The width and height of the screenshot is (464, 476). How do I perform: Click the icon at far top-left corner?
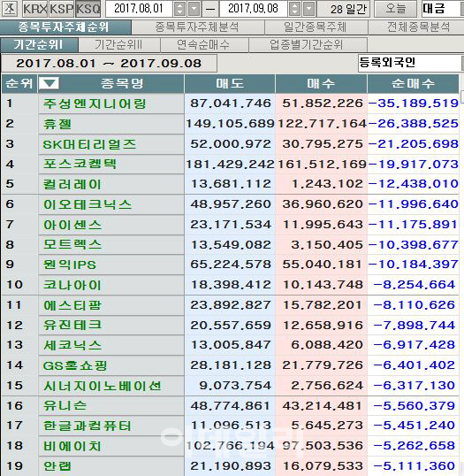(x=10, y=9)
